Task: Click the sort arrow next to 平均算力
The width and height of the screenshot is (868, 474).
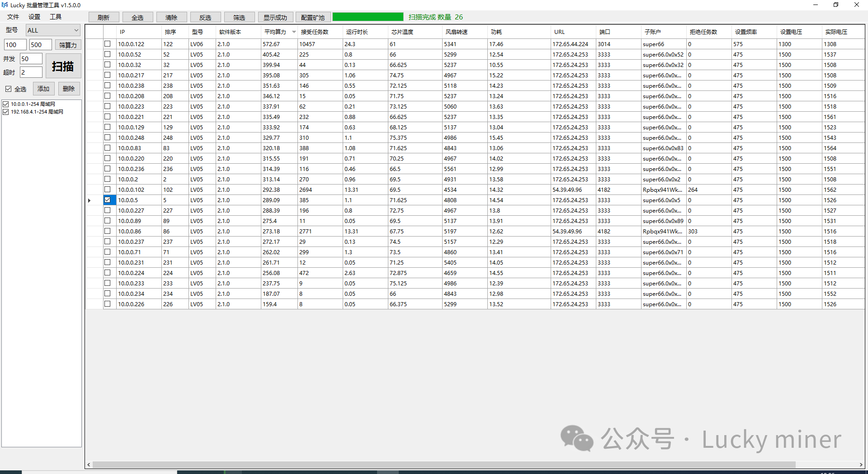Action: (x=294, y=32)
